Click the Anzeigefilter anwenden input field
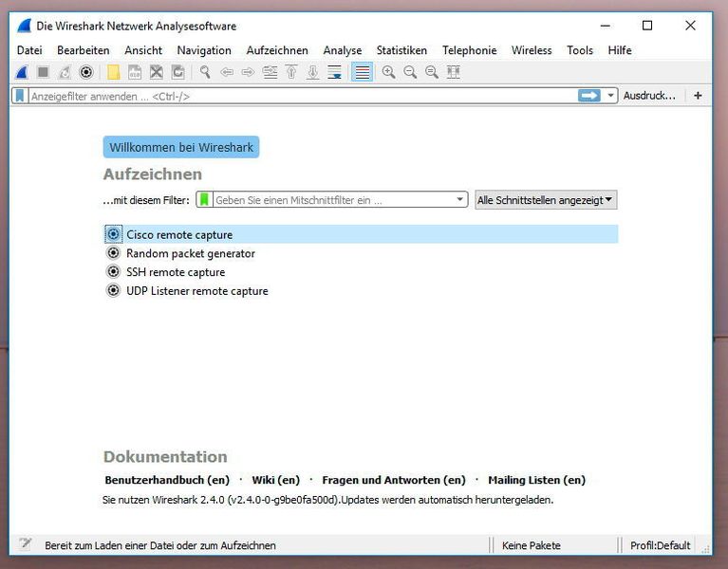728x569 pixels. pyautogui.click(x=303, y=96)
